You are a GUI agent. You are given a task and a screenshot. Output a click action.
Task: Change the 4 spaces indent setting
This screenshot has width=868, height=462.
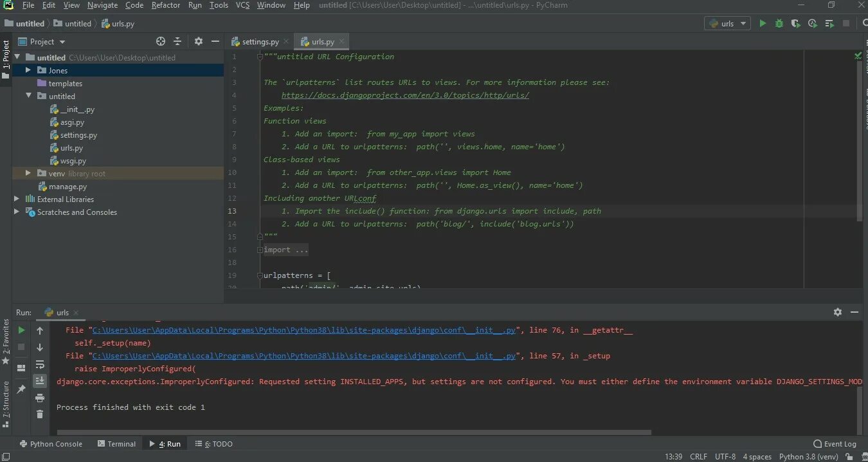click(757, 457)
